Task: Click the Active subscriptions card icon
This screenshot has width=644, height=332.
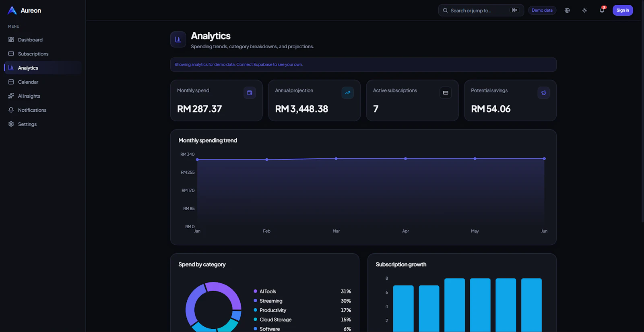Action: click(x=446, y=93)
